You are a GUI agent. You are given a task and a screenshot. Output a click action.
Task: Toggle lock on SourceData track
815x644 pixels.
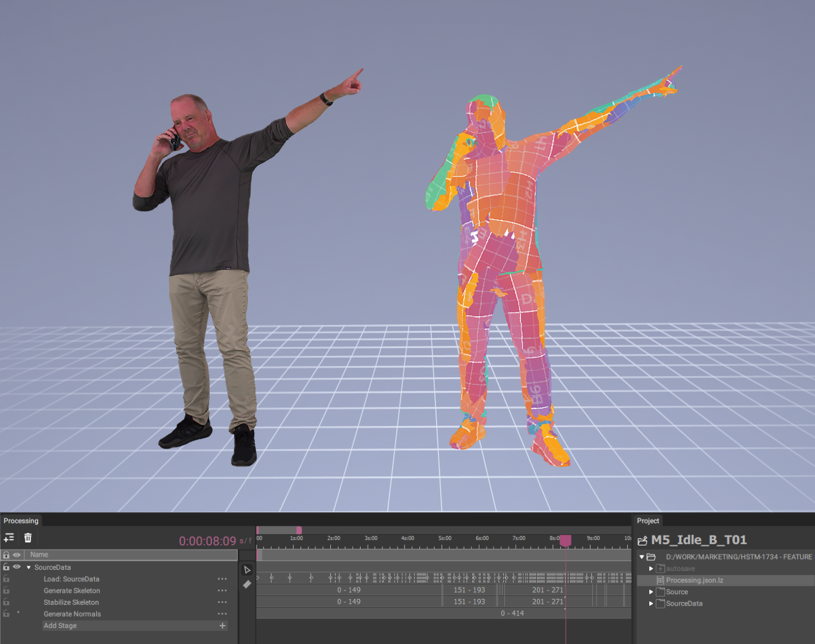point(6,567)
